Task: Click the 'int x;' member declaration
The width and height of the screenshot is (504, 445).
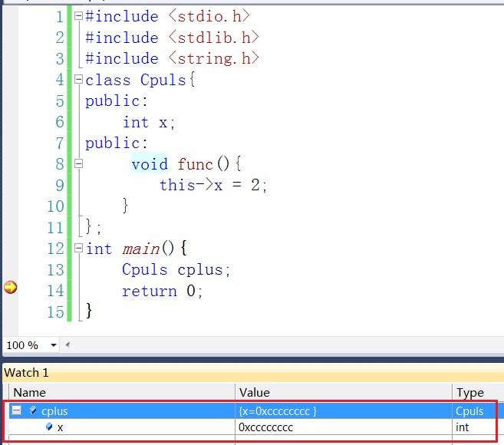Action: (x=149, y=122)
